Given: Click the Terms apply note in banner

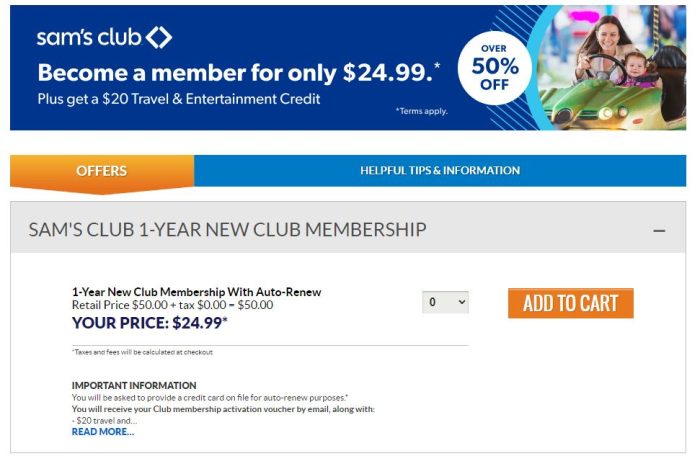Looking at the screenshot, I should [x=423, y=110].
